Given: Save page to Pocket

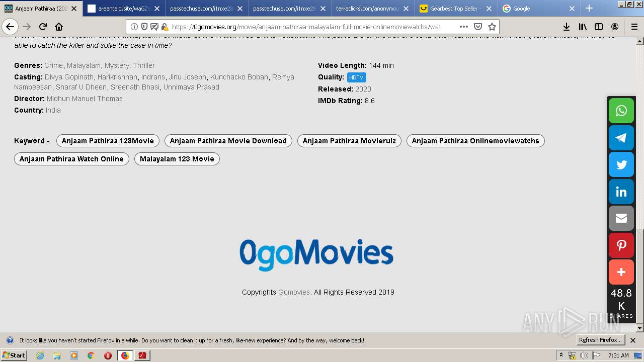Looking at the screenshot, I should click(x=478, y=27).
